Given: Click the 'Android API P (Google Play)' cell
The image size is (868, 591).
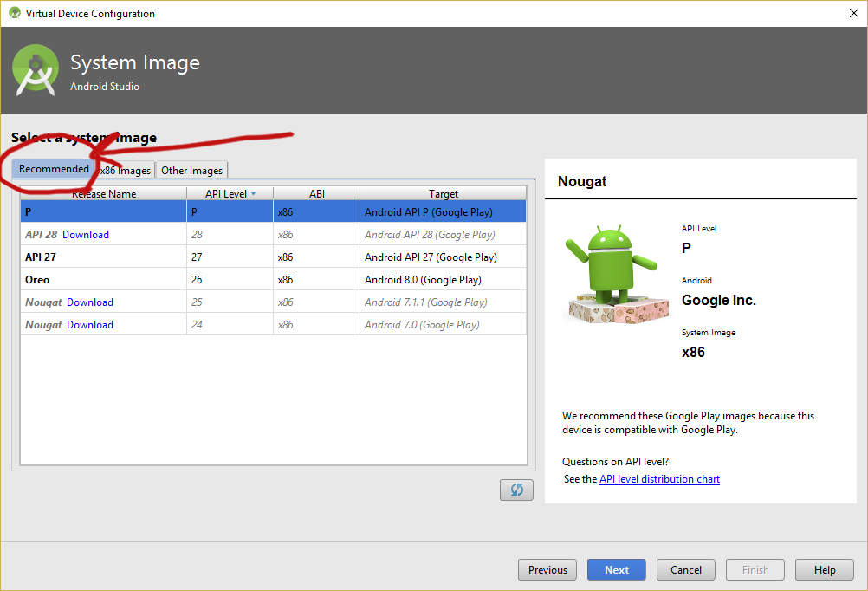Looking at the screenshot, I should (443, 211).
